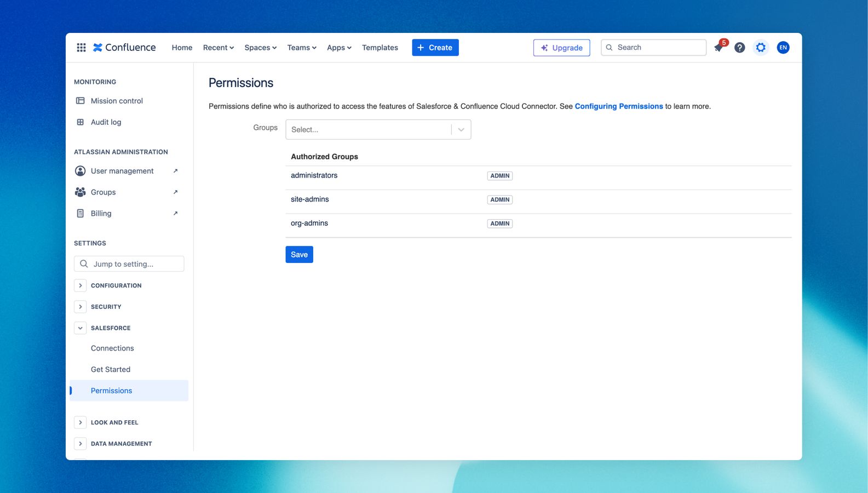
Task: Click ADMIN badge for org-admins
Action: pos(500,223)
